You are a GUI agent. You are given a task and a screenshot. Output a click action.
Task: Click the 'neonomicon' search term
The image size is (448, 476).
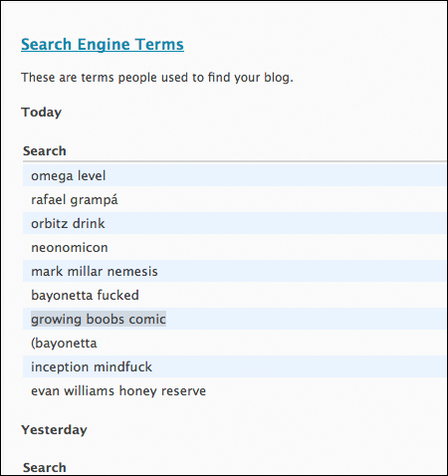coord(70,248)
